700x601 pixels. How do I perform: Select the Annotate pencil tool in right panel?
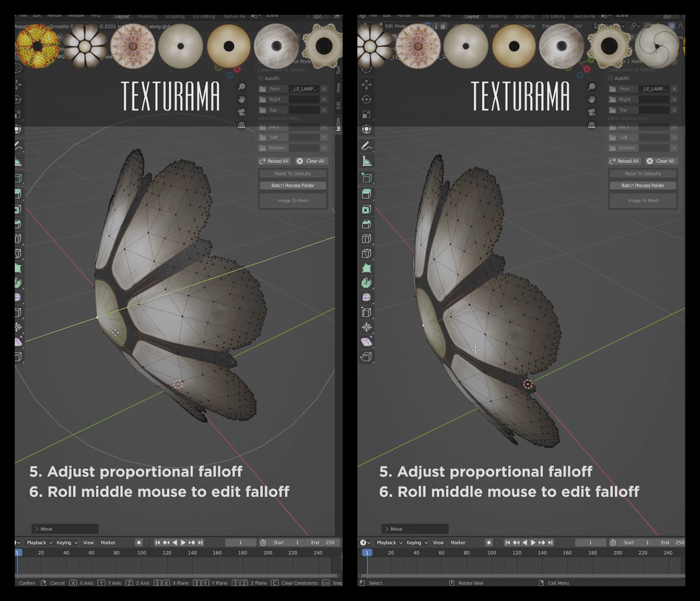tap(366, 146)
